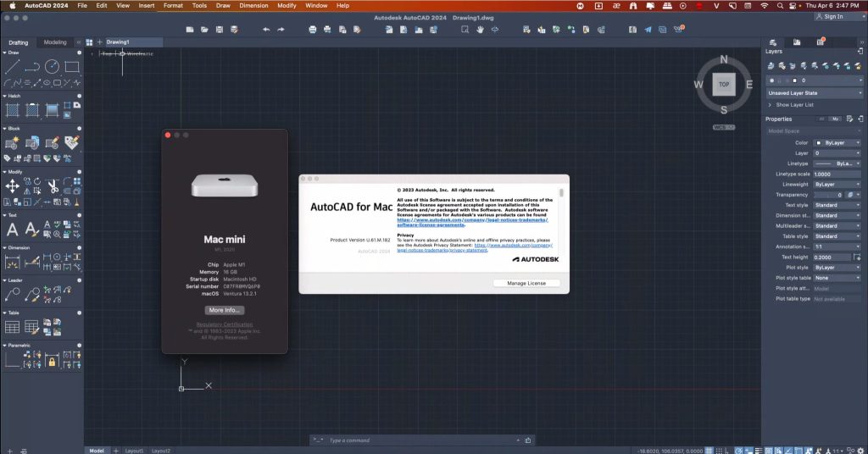Click the More Info... button

tap(225, 310)
